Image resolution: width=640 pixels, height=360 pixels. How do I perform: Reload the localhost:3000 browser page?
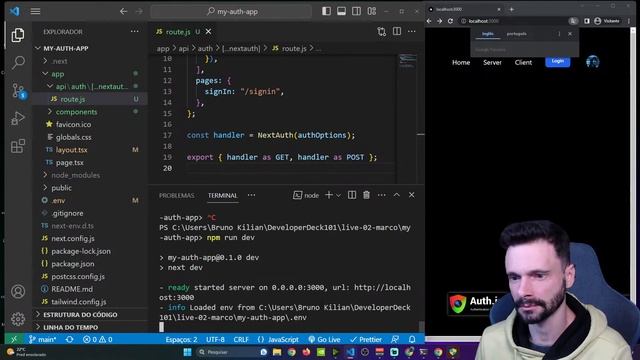coord(450,21)
